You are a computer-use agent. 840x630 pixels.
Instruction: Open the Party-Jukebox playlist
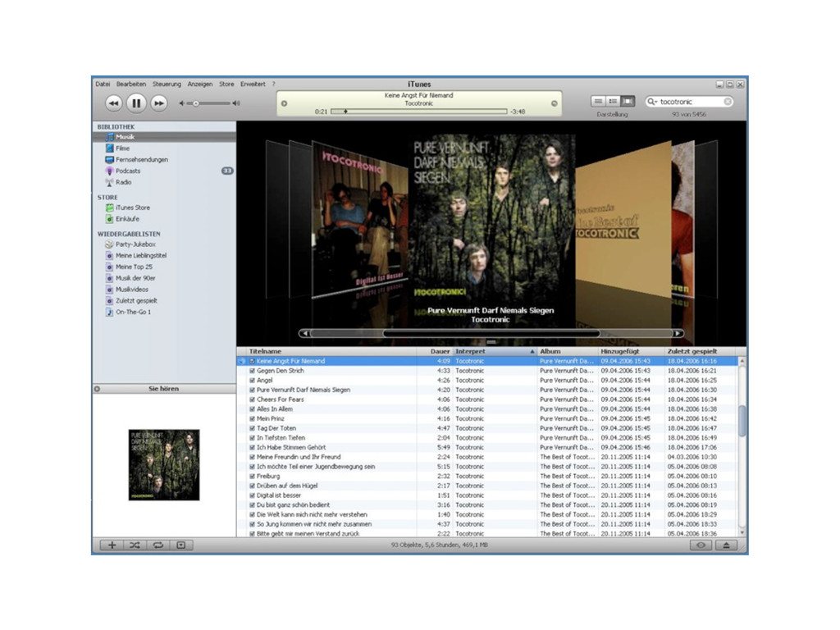(135, 244)
